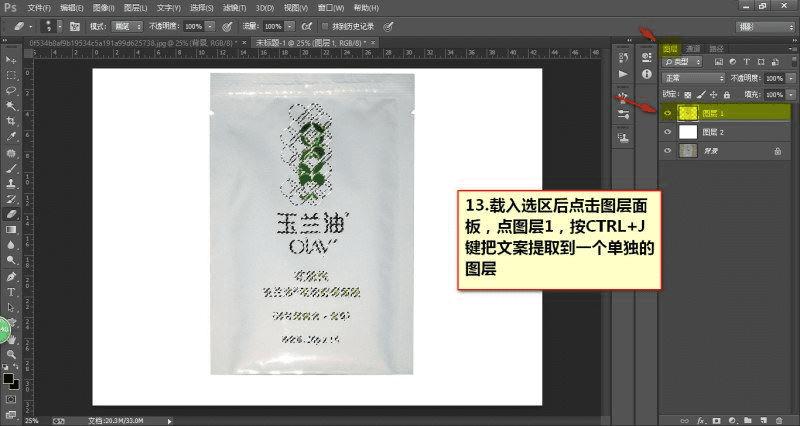Open the layer blend mode 正常 dropdown
The height and width of the screenshot is (426, 800).
pyautogui.click(x=693, y=79)
